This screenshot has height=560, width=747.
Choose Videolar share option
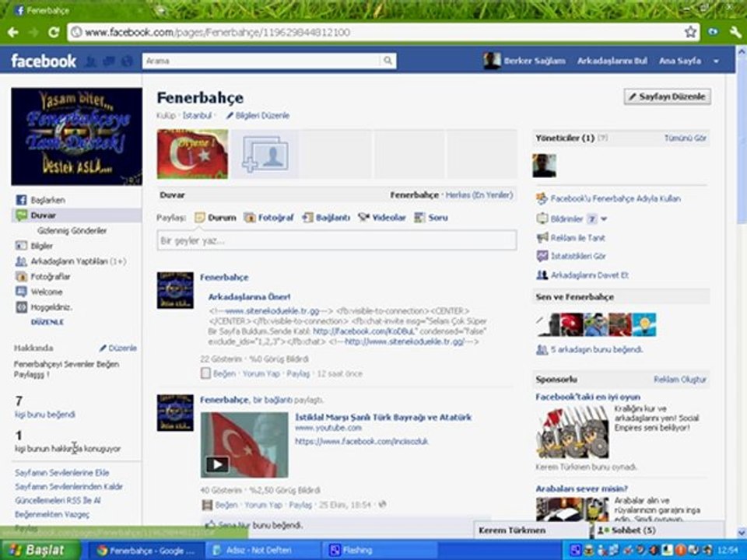point(382,218)
